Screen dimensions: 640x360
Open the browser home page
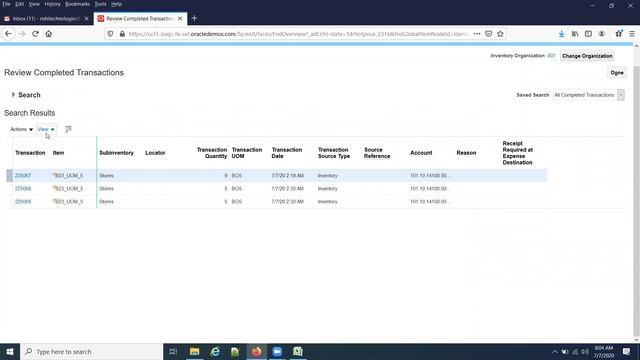[x=49, y=34]
